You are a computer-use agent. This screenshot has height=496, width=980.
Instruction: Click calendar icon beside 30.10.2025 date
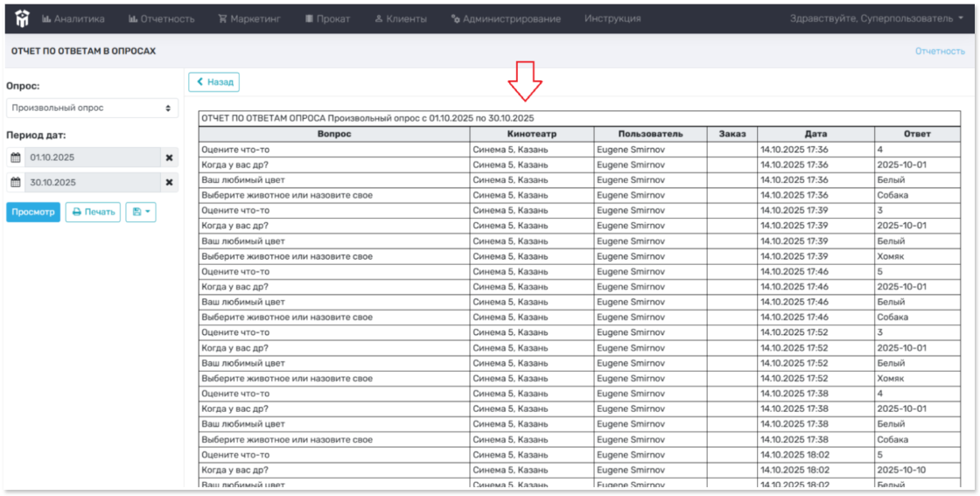click(x=15, y=183)
